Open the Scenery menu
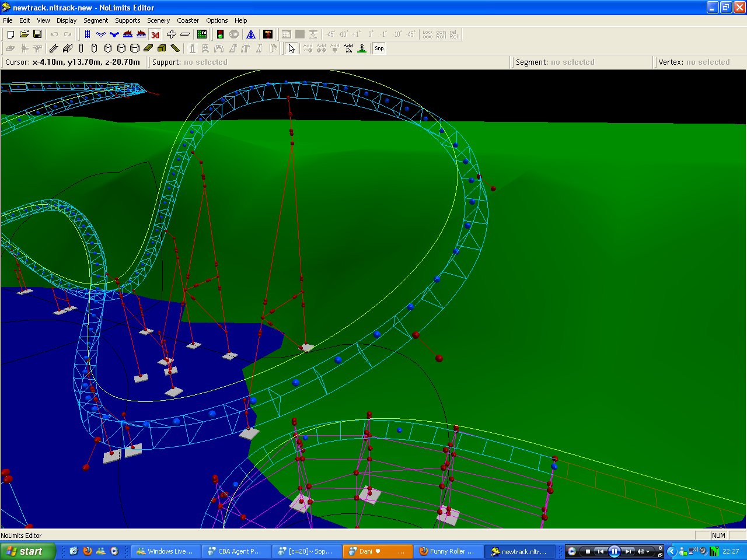Viewport: 747px width, 560px height. [159, 20]
